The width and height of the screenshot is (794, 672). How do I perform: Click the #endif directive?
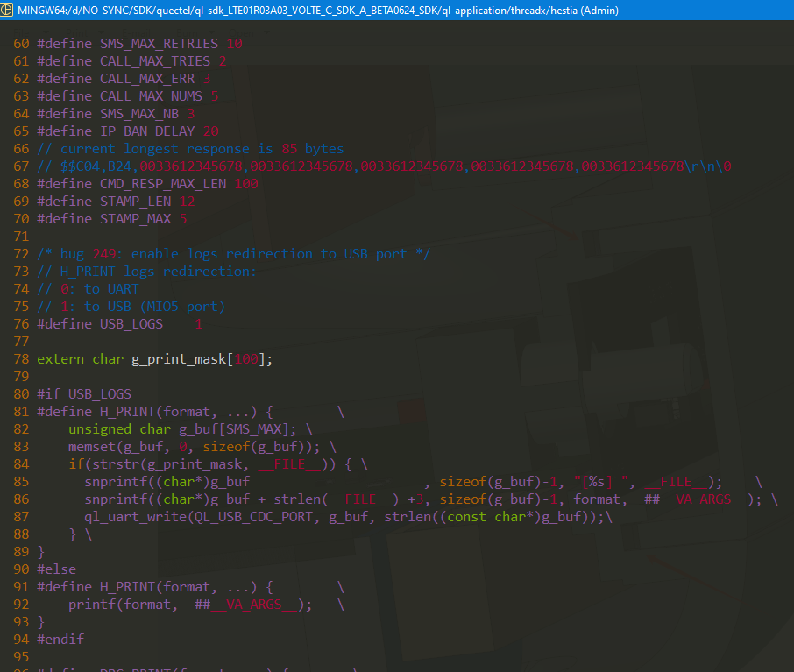[60, 640]
